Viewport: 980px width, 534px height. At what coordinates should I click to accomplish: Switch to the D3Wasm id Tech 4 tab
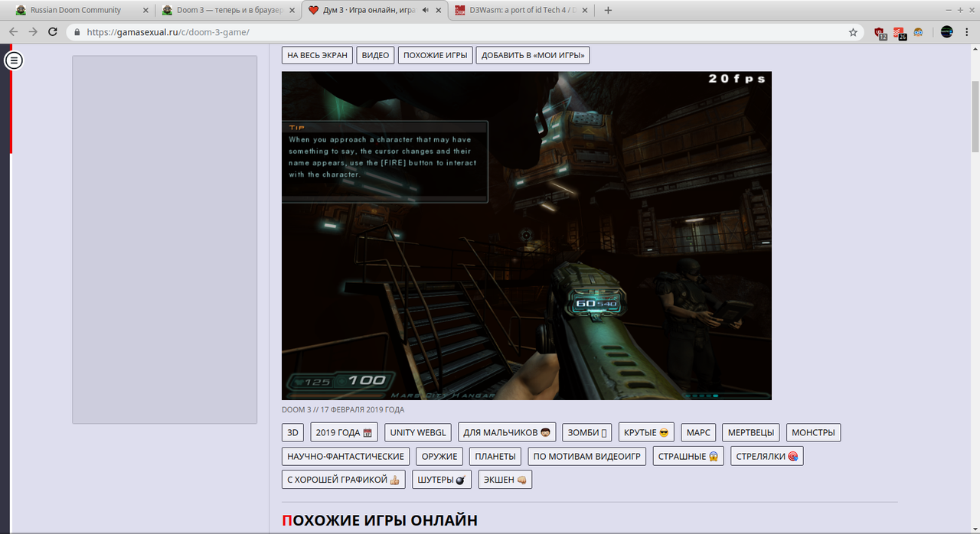[x=521, y=11]
